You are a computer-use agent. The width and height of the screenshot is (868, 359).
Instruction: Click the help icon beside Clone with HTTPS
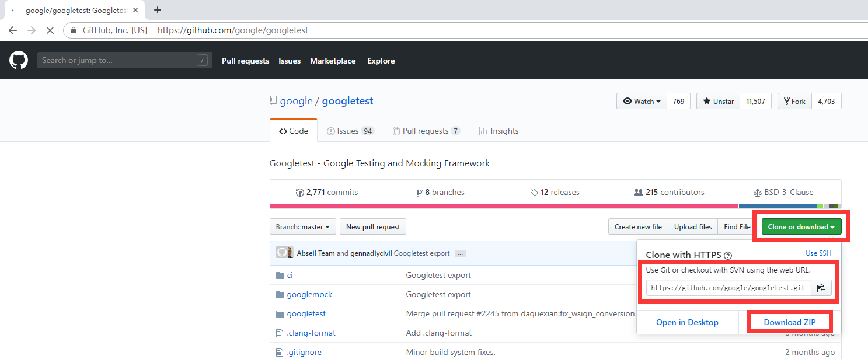[728, 256]
